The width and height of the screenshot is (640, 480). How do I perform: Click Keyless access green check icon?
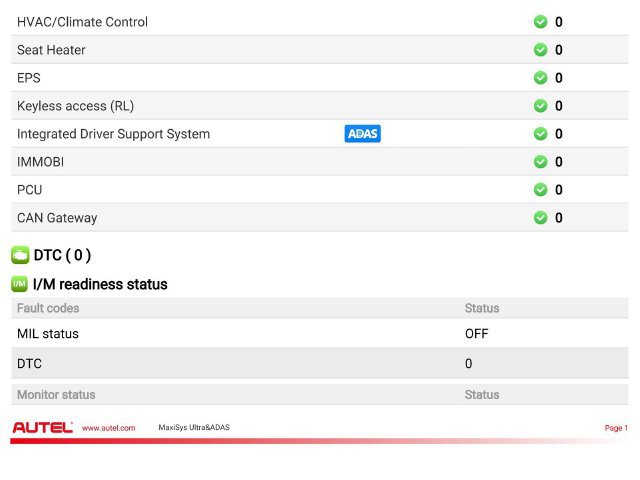point(540,106)
